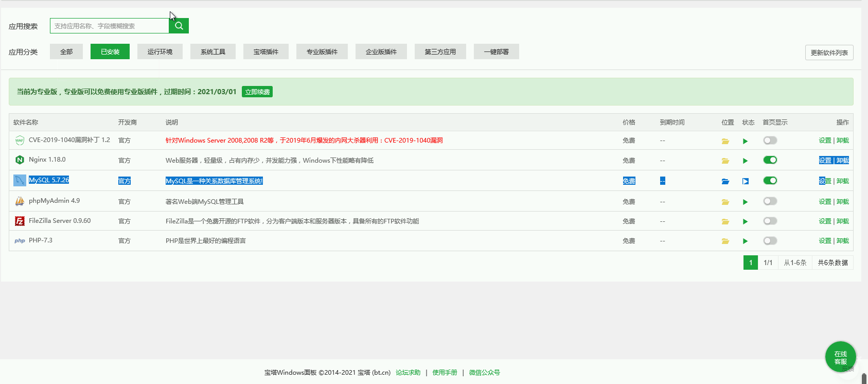Click CVE-2019-1040漏洞补丁 1.2 software name

(69, 140)
